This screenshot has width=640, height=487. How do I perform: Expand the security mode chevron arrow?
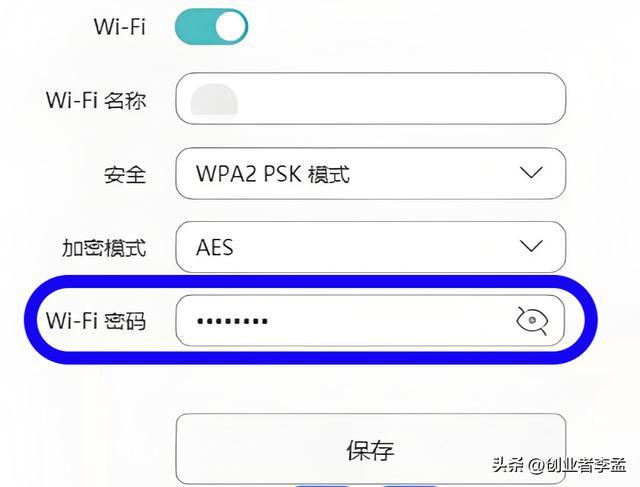click(x=531, y=172)
